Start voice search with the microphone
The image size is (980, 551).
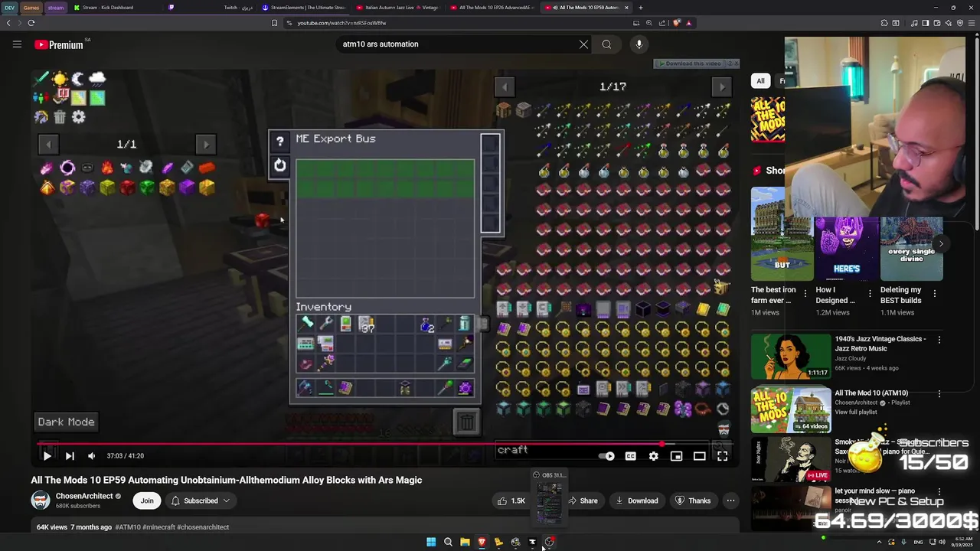639,44
